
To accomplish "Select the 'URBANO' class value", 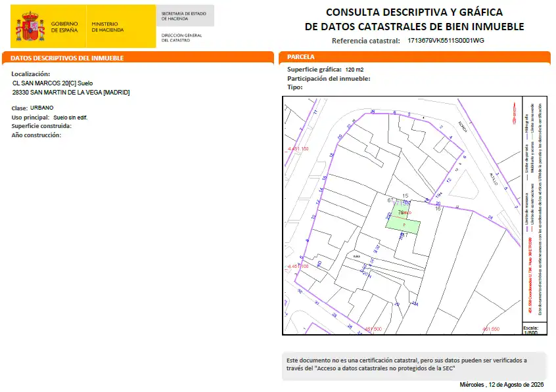I will (42, 108).
